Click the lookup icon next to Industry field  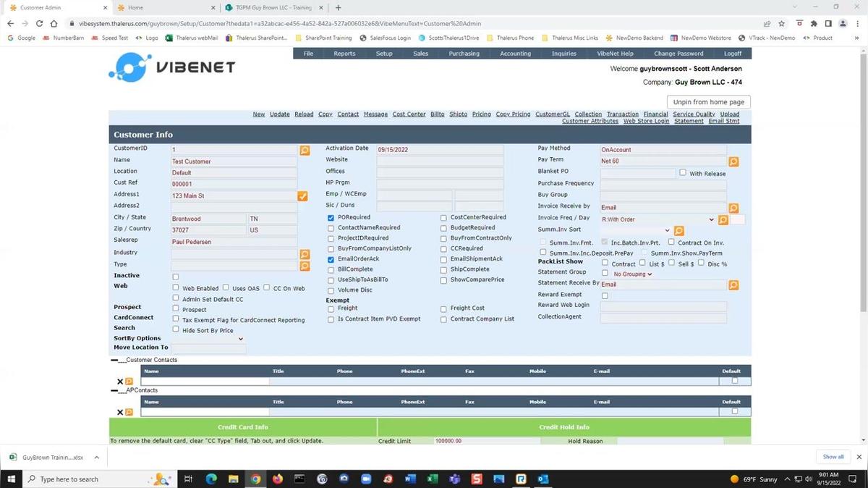pos(305,254)
